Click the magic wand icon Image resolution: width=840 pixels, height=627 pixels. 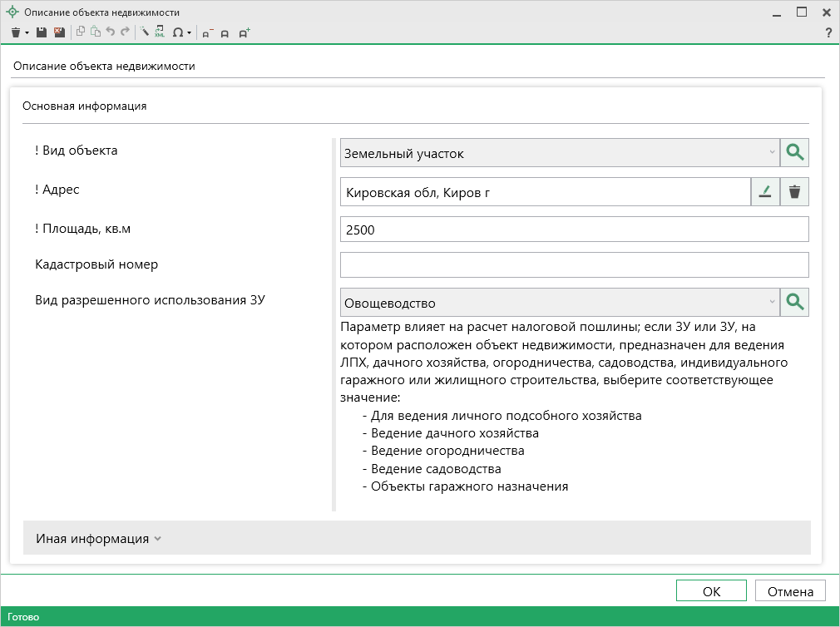click(145, 32)
